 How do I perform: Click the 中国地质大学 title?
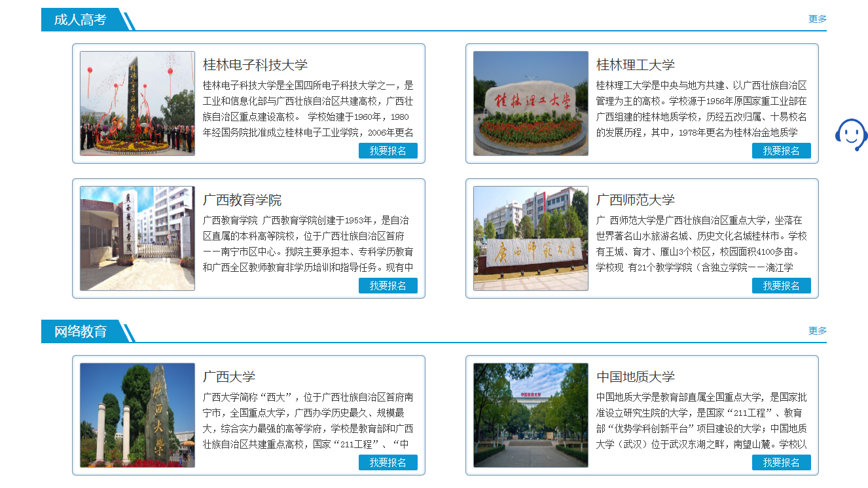pyautogui.click(x=636, y=377)
